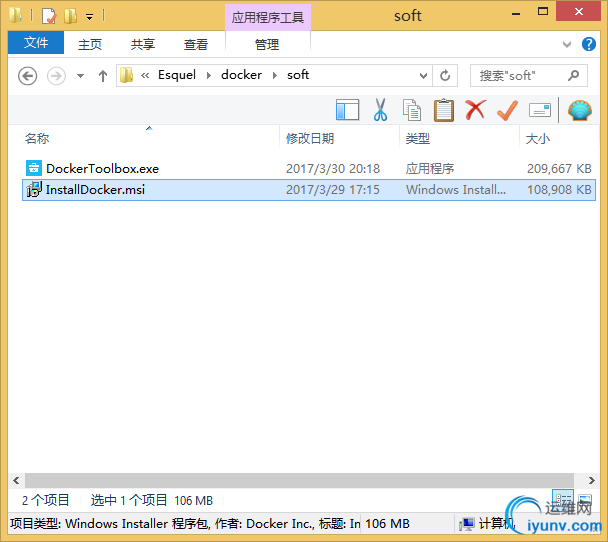The height and width of the screenshot is (542, 608).
Task: Click the 应用程序 type cell for DockerToolbox
Action: (x=430, y=169)
